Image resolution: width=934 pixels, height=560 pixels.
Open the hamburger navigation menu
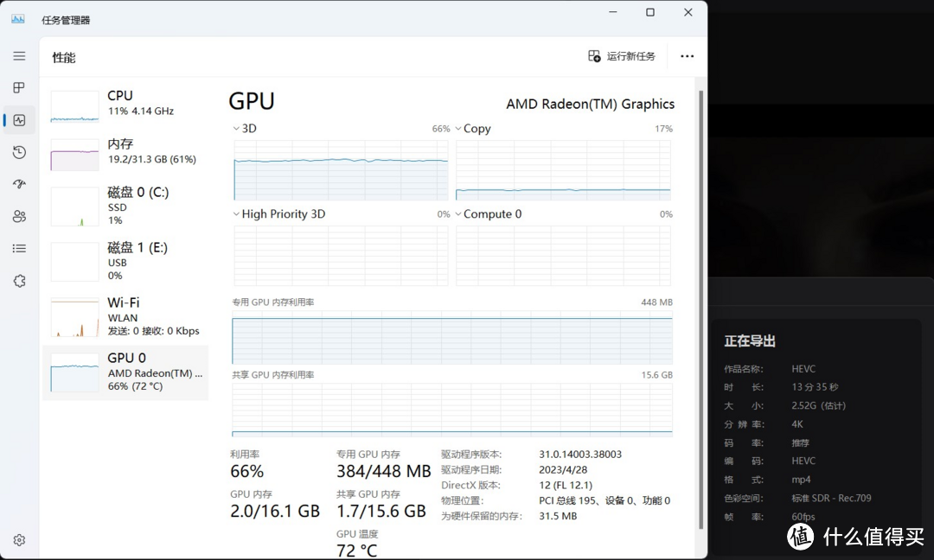coord(19,56)
